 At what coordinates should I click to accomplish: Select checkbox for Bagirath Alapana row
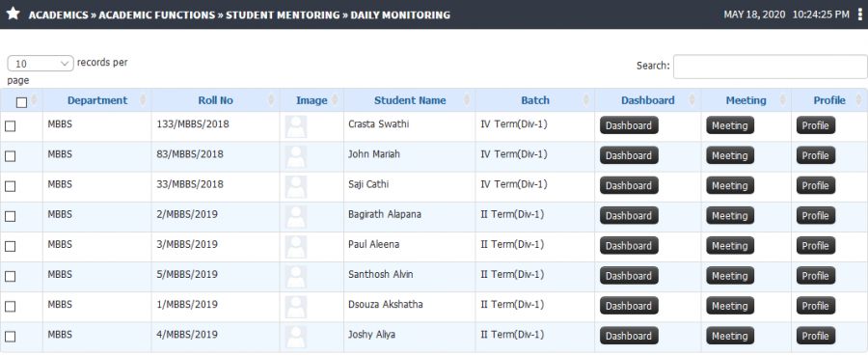10,216
